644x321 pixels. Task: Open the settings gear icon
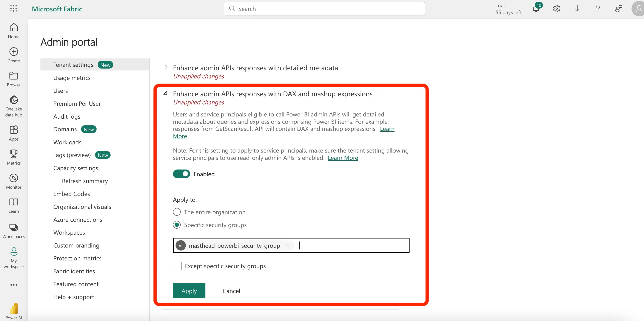click(x=556, y=9)
